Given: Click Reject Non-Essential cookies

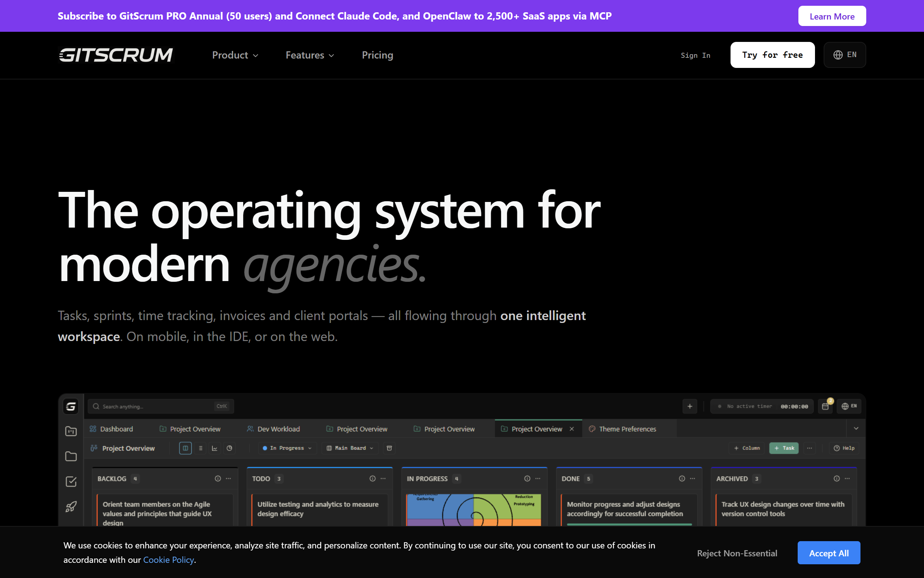Looking at the screenshot, I should [x=737, y=553].
